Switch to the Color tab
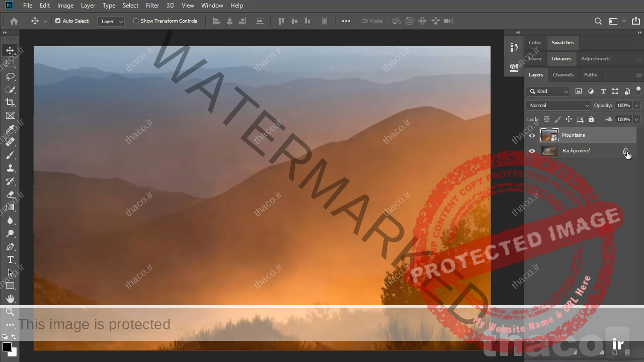The width and height of the screenshot is (644, 362). [x=535, y=43]
